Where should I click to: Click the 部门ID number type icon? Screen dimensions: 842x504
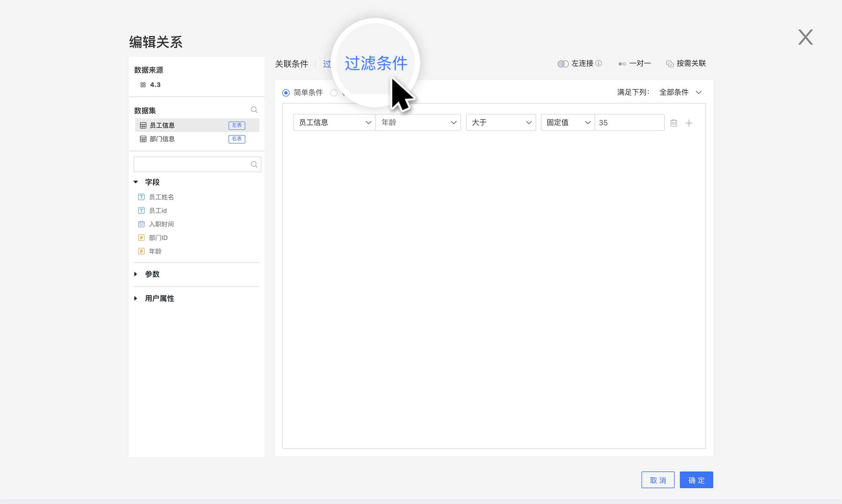(141, 238)
